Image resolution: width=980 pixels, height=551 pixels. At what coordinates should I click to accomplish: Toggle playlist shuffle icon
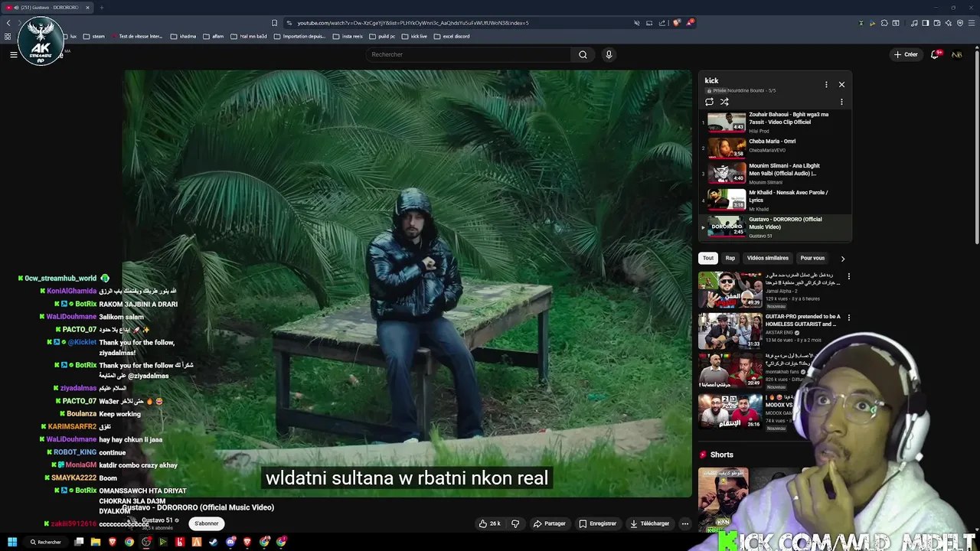pyautogui.click(x=724, y=102)
